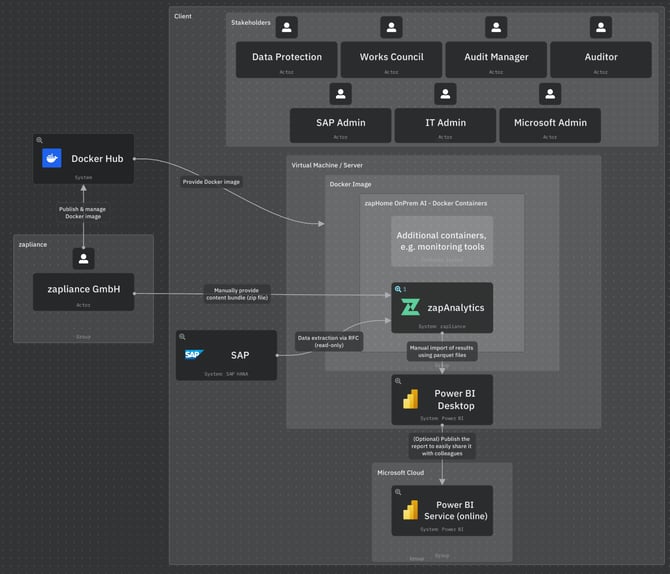Screen dimensions: 670x574
Task: Select the Microsoft Admin actor node
Action: pos(550,125)
